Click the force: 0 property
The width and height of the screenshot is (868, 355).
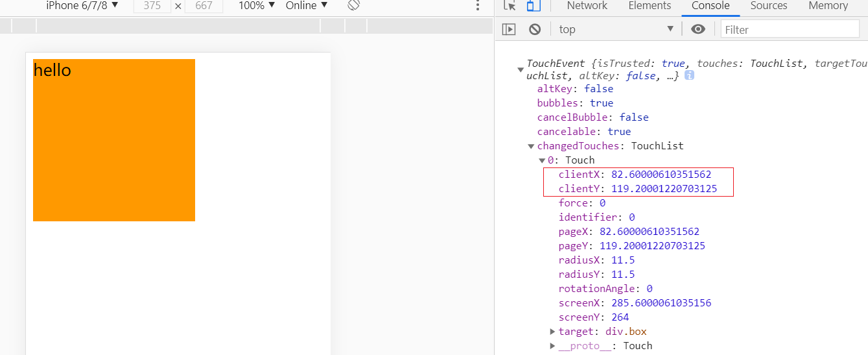(x=581, y=203)
